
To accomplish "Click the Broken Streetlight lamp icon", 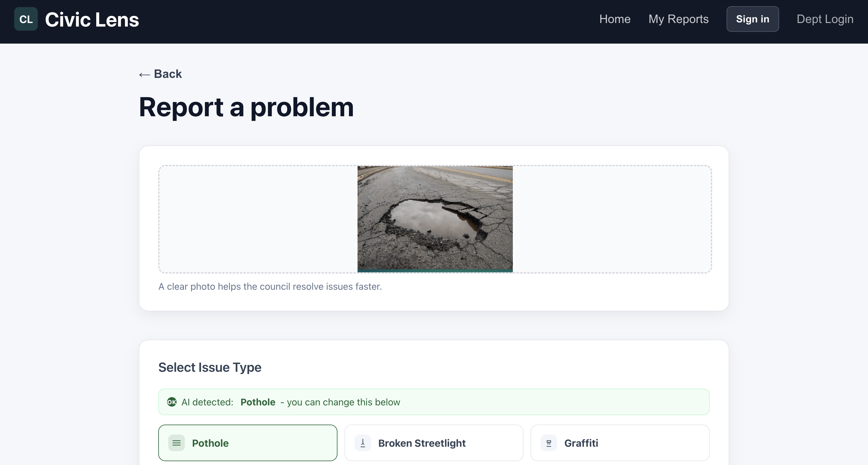I will [x=363, y=443].
